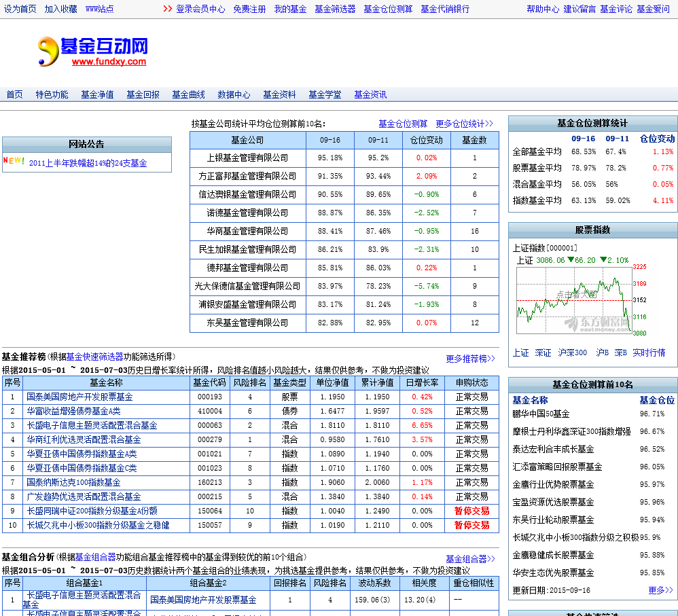Viewport: 678px width, 616px height.
Task: Open 更多仓位统计>> link
Action: pyautogui.click(x=464, y=124)
